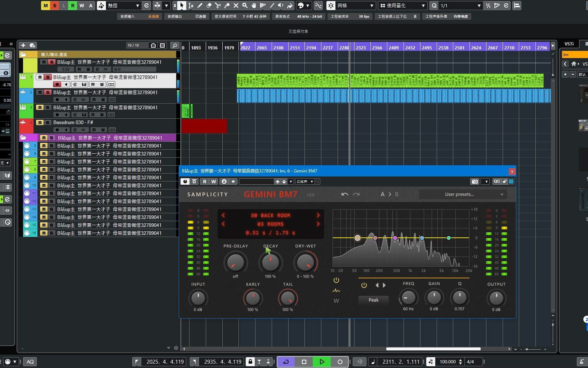Image resolution: width=588 pixels, height=368 pixels.
Task: Open the 使用量化 grid type dropdown
Action: click(423, 5)
